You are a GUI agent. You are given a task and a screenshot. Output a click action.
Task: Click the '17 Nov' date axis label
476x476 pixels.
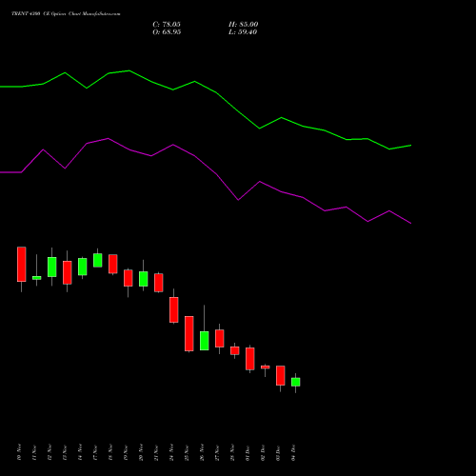coord(95,452)
